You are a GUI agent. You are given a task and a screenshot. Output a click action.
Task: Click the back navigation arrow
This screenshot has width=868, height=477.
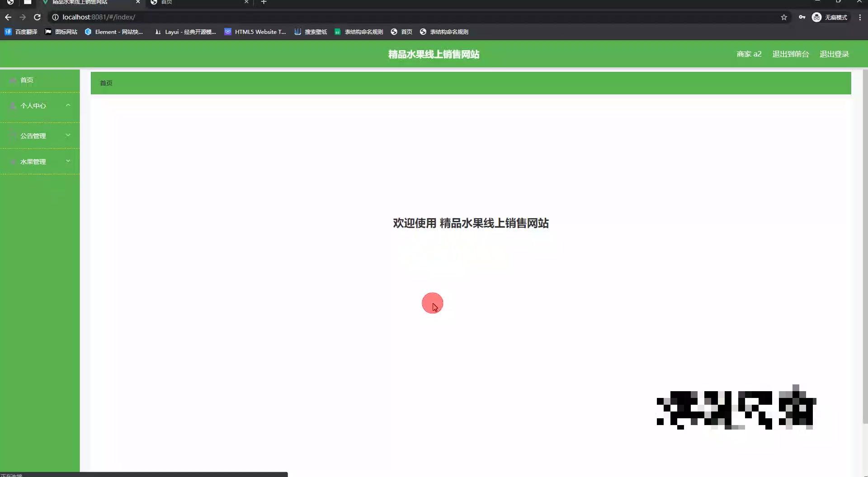(8, 17)
